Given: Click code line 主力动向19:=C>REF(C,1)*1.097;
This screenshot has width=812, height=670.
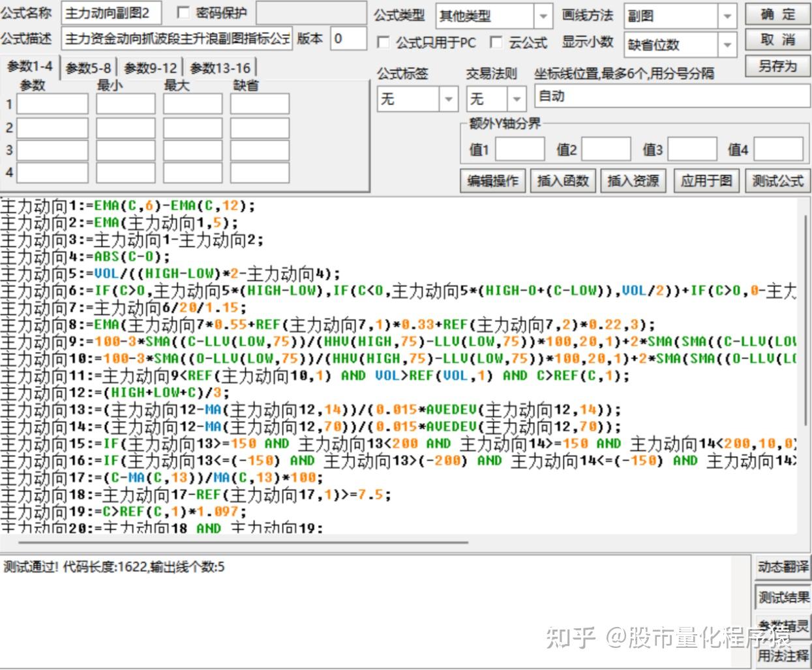Looking at the screenshot, I should point(123,512).
